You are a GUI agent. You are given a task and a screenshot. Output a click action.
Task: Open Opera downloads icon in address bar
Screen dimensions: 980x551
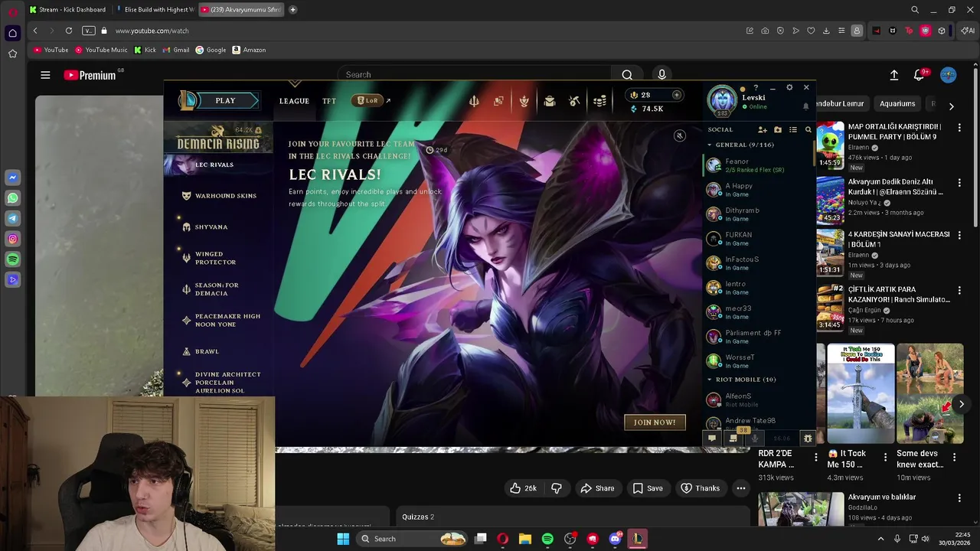(826, 31)
